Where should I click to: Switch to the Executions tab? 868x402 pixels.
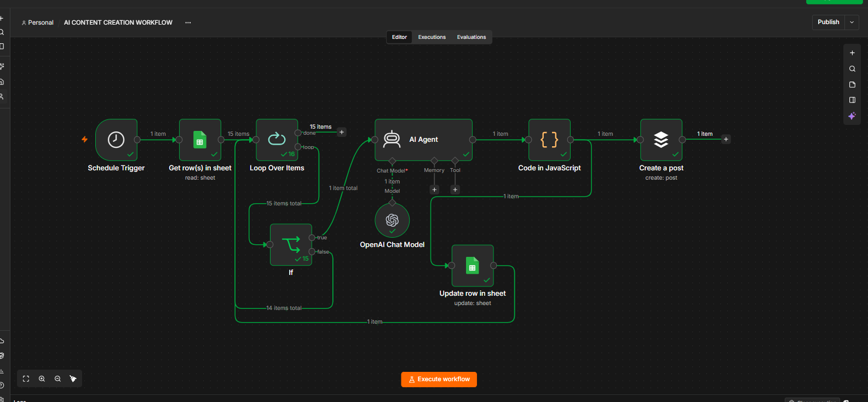coord(432,37)
